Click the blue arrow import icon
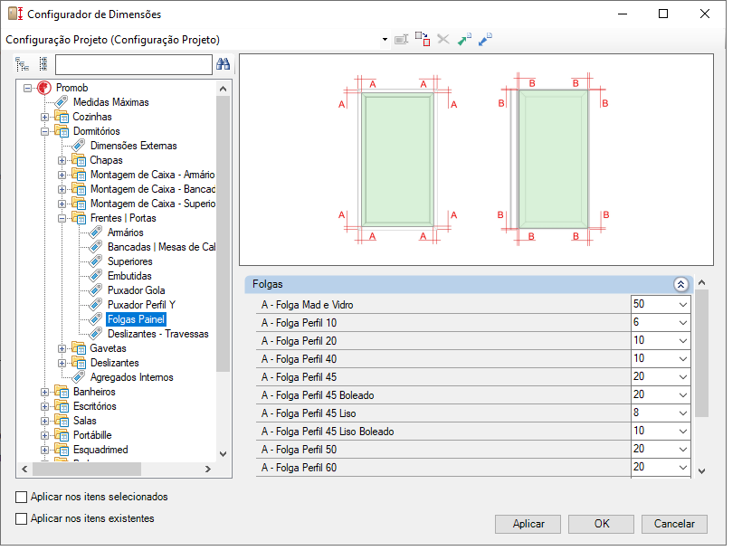Viewport: 742px width, 560px height. point(485,39)
